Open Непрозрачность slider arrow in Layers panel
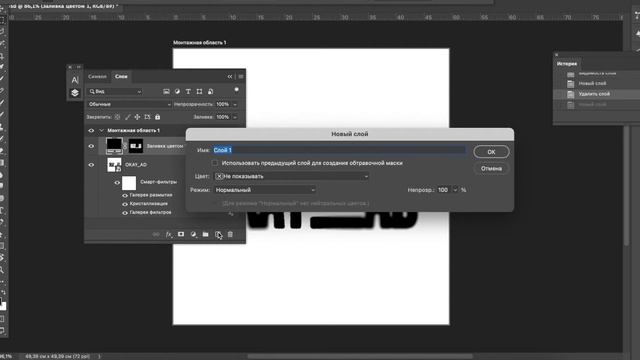This screenshot has width=640, height=360. pos(235,104)
